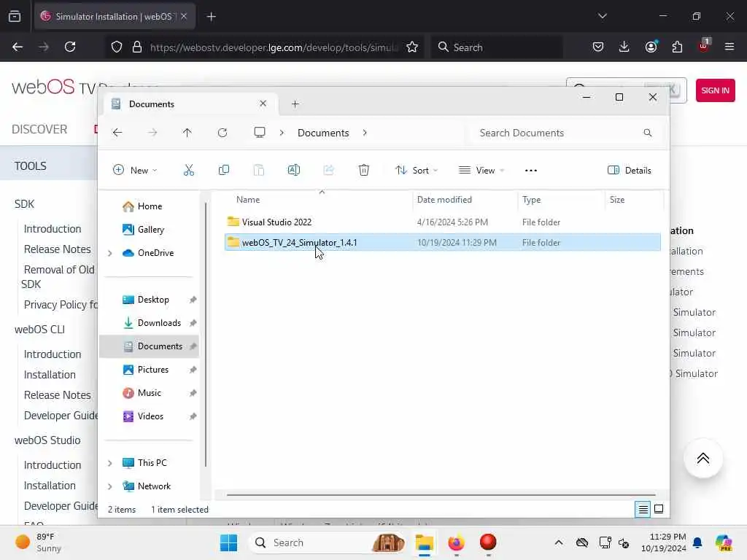Go back in File Explorer
The image size is (747, 560).
click(x=117, y=133)
